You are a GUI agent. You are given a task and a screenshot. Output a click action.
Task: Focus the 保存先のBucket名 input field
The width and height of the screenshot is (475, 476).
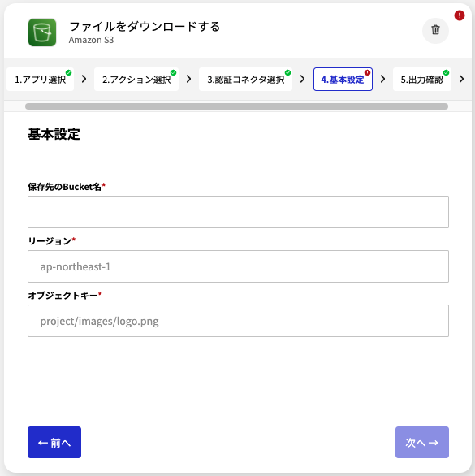click(x=238, y=212)
